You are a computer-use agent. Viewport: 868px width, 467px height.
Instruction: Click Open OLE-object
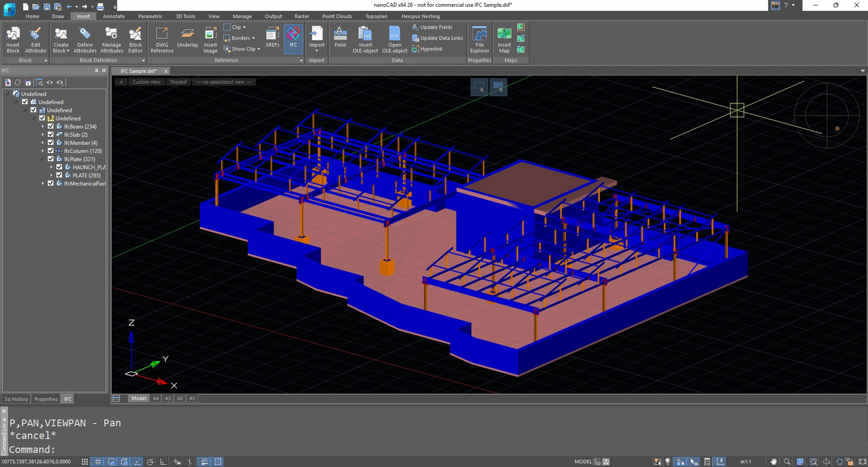coord(395,39)
